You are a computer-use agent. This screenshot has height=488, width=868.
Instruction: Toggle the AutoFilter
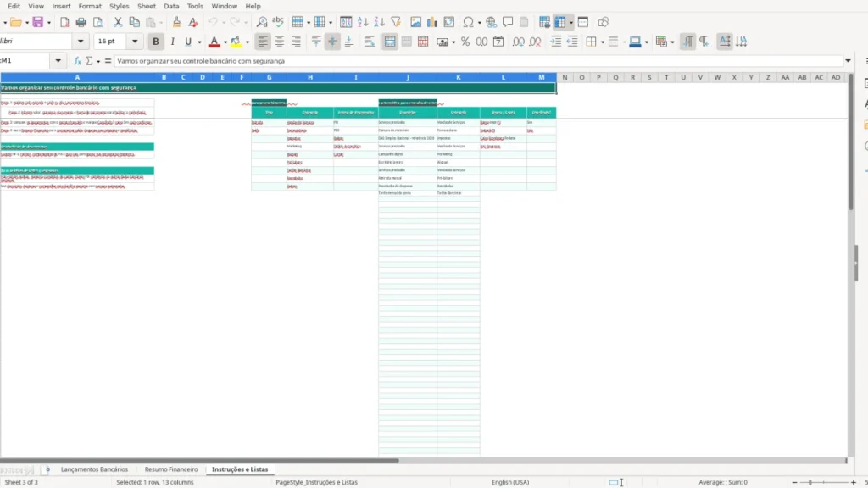[x=396, y=22]
